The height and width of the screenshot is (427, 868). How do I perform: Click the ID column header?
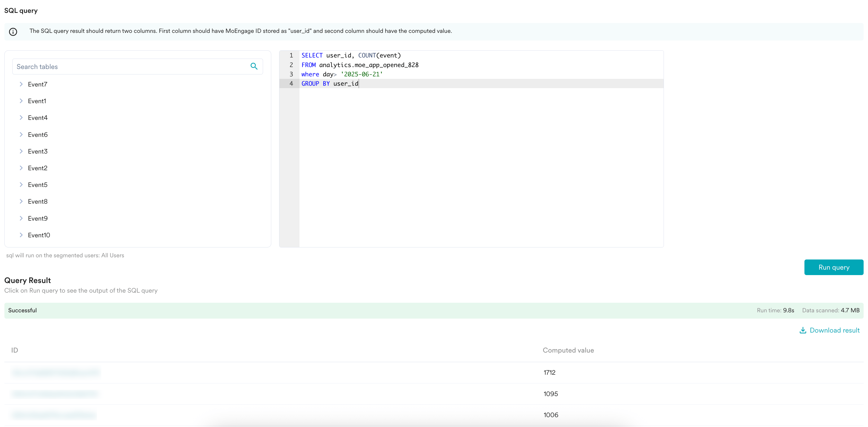pyautogui.click(x=15, y=350)
